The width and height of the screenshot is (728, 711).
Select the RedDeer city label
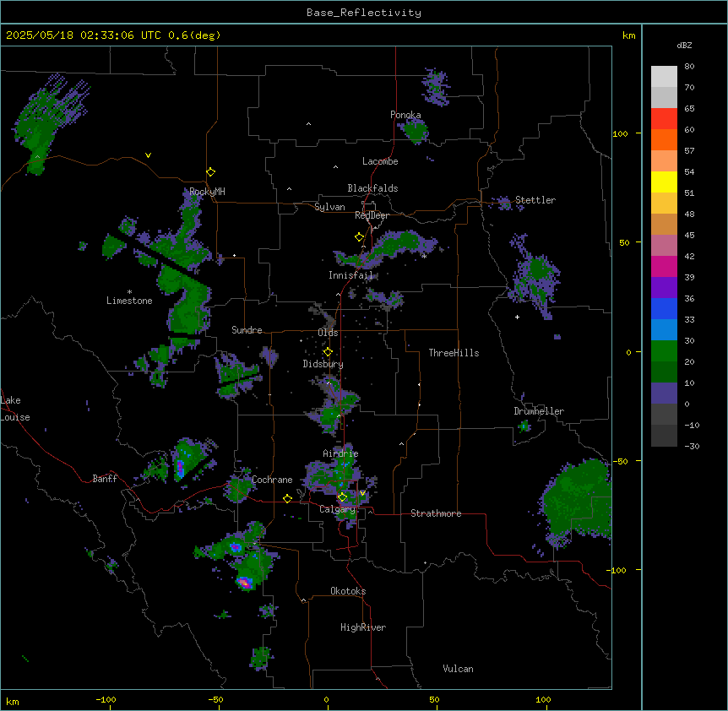tap(372, 215)
